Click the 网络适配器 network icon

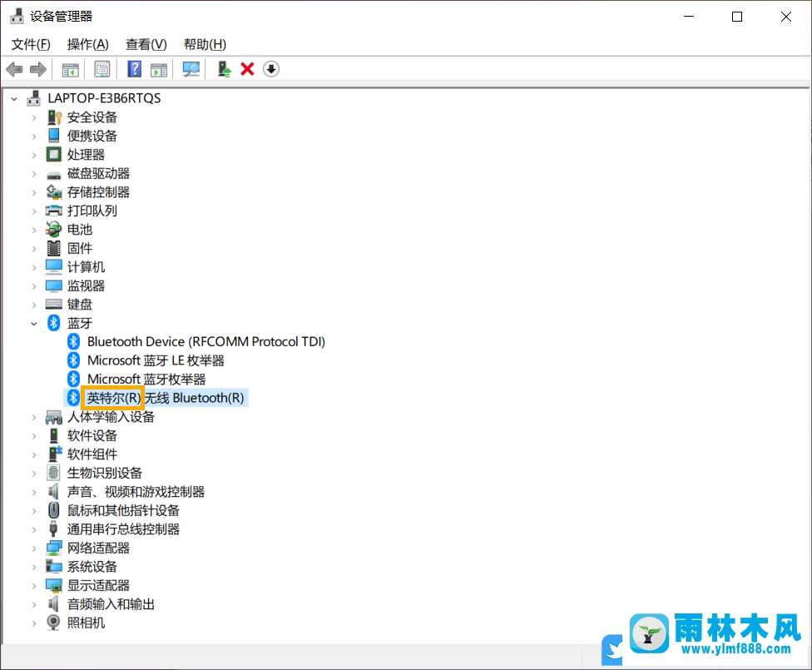(54, 548)
